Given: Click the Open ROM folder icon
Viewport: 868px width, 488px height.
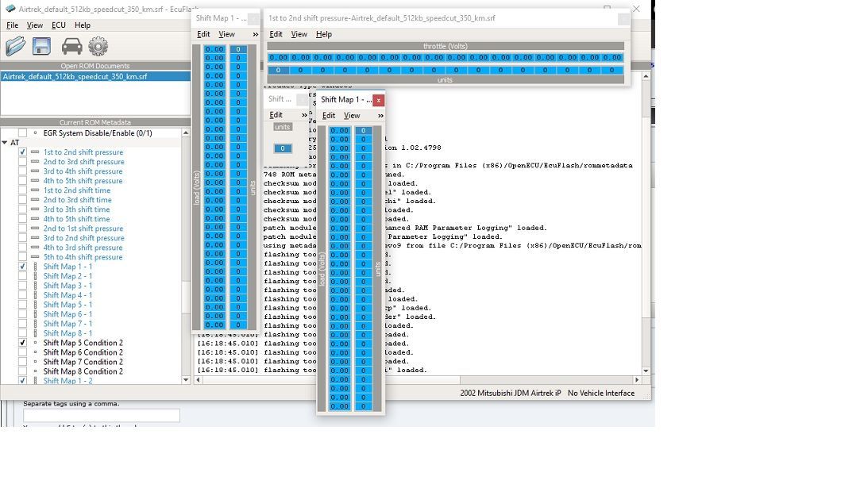Looking at the screenshot, I should click(16, 46).
